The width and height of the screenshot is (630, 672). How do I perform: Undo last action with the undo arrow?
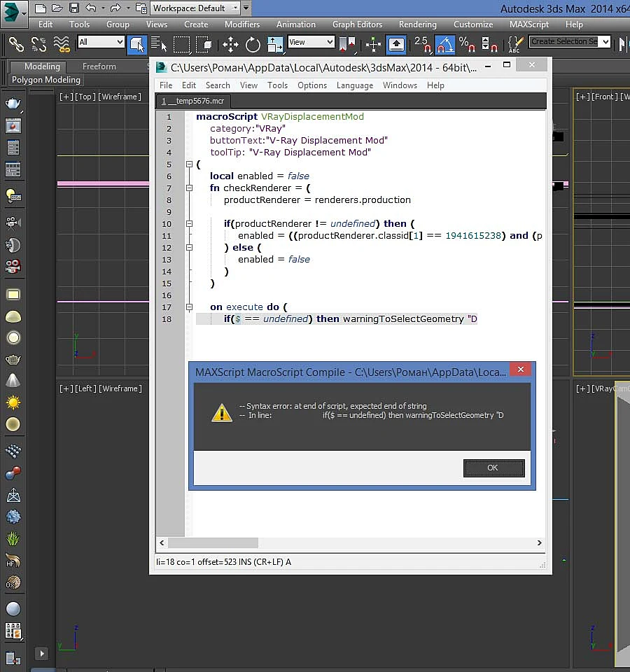[91, 8]
